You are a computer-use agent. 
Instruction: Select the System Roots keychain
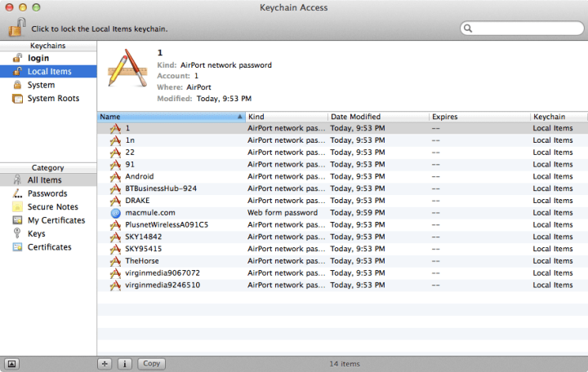coord(48,99)
